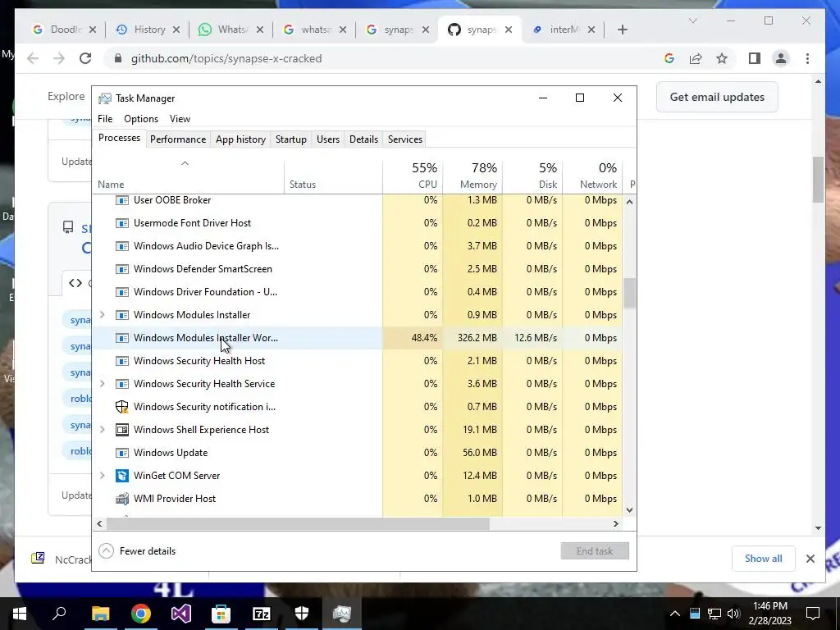This screenshot has width=840, height=630.
Task: Open the volume control in the tray
Action: tap(733, 614)
